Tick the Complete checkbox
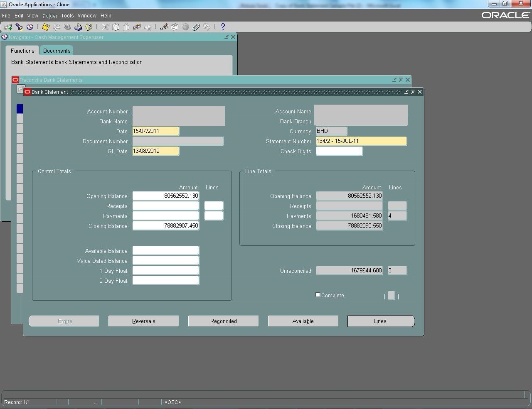The width and height of the screenshot is (532, 409). tap(318, 295)
